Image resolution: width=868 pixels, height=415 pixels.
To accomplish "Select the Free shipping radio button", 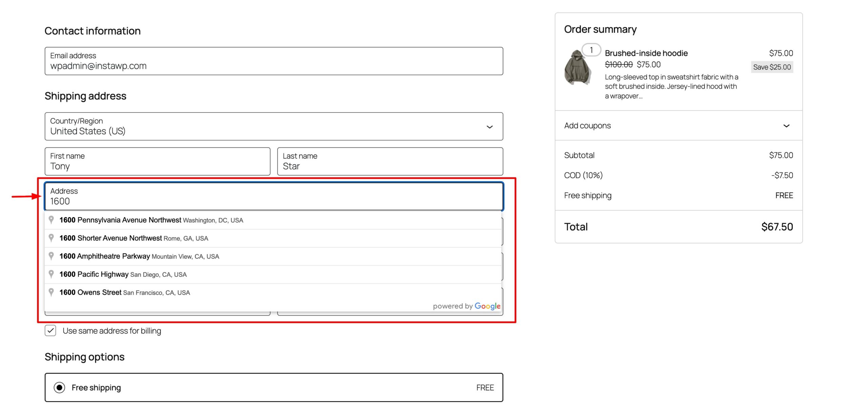I will point(59,388).
